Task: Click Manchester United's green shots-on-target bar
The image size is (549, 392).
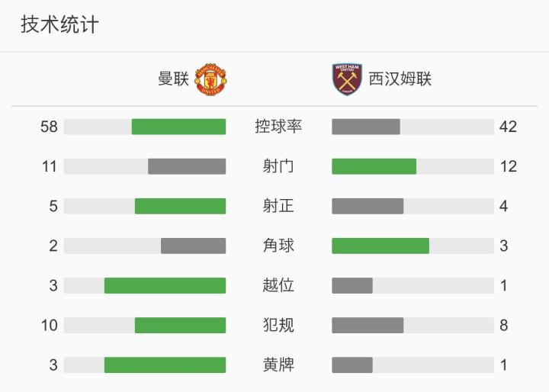Action: click(180, 206)
